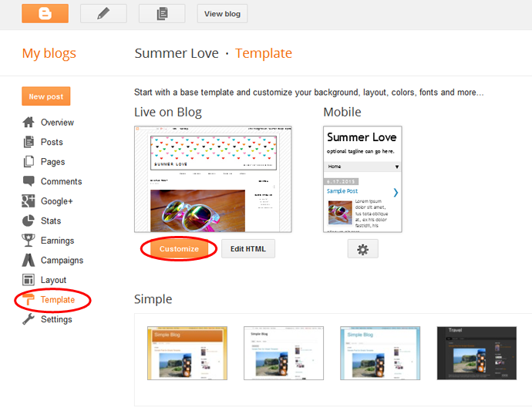Click the house icon beside Overview

pos(29,123)
